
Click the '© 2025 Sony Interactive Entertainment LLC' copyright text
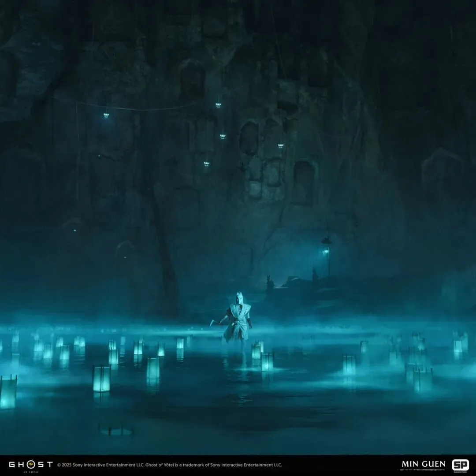(100, 465)
